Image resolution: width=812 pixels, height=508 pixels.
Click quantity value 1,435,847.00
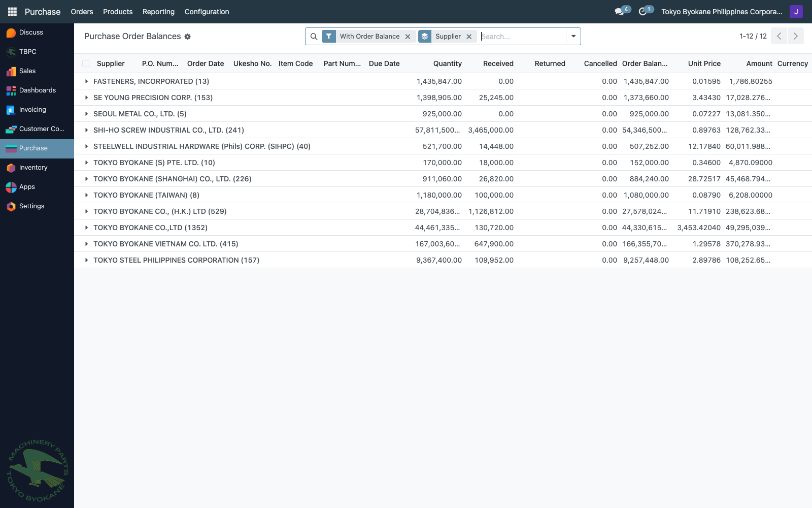[439, 81]
